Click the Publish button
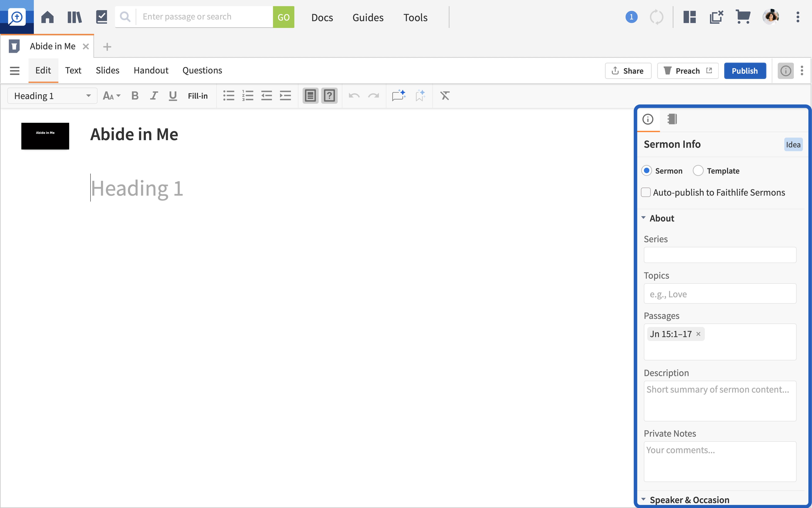This screenshot has width=812, height=508. pyautogui.click(x=745, y=70)
